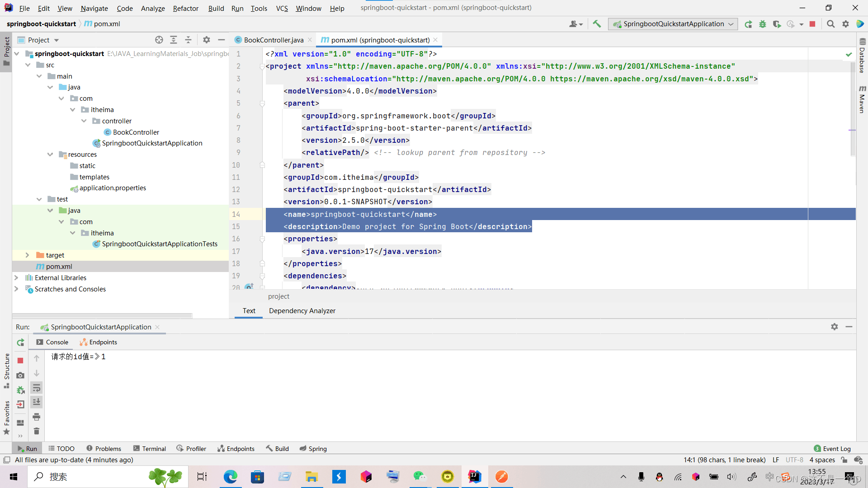
Task: Rerun SpringbootQuickstartApplication from the top toolbar
Action: [749, 24]
